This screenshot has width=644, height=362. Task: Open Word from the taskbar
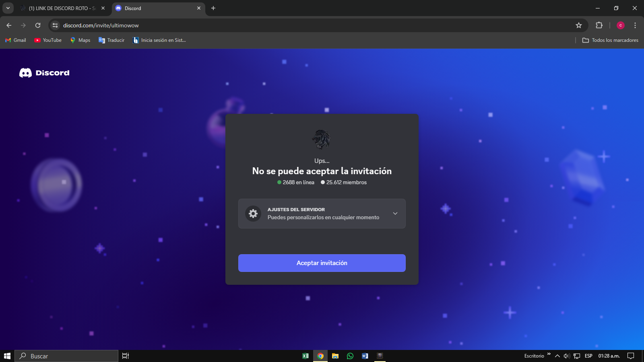[x=365, y=356]
